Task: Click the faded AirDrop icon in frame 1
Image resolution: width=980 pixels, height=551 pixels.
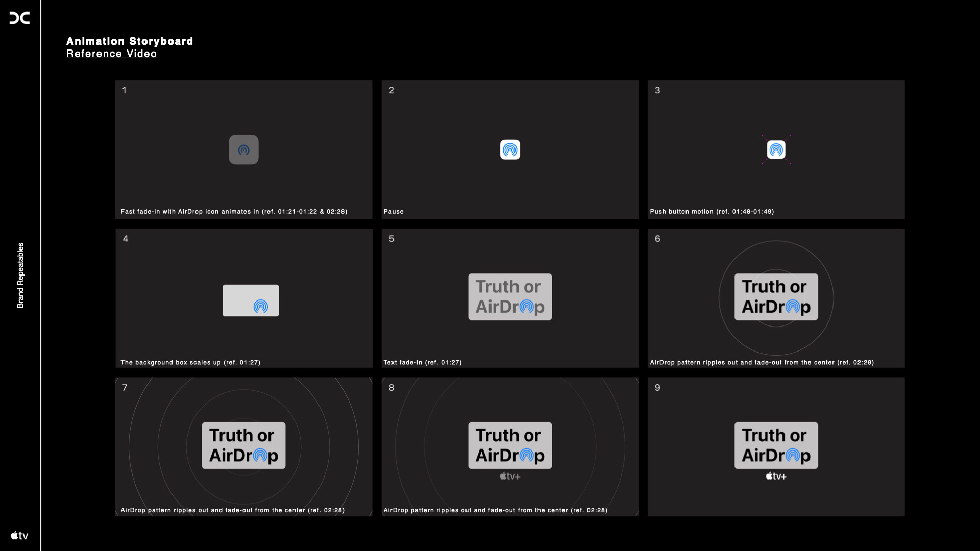Action: pyautogui.click(x=243, y=149)
